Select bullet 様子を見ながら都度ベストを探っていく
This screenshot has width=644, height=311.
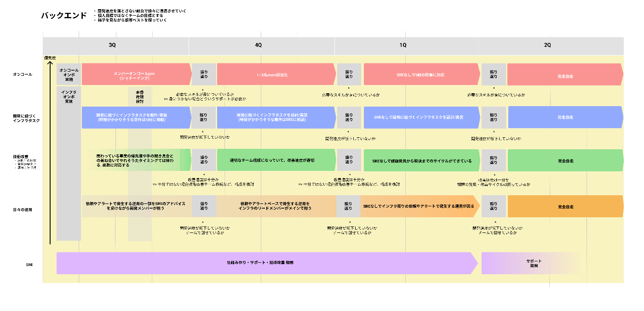coord(130,20)
